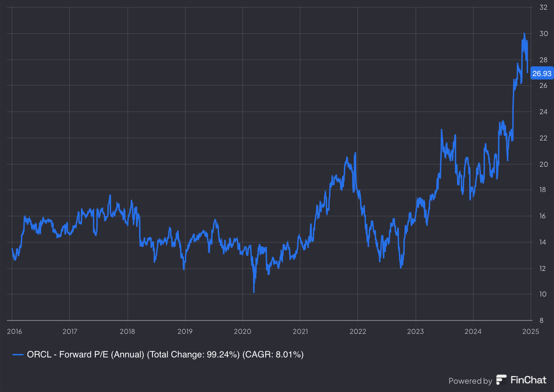Click the 12 y-axis label
This screenshot has width=554, height=392.
click(x=543, y=268)
